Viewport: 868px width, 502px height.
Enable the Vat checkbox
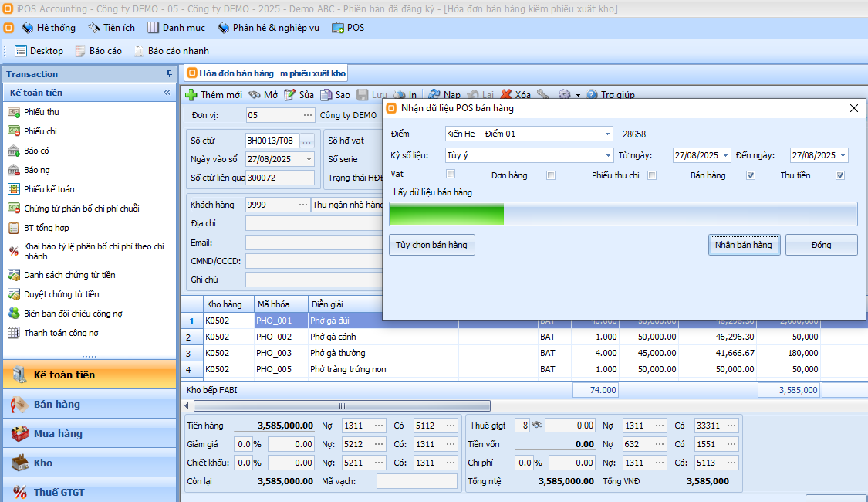click(x=451, y=175)
